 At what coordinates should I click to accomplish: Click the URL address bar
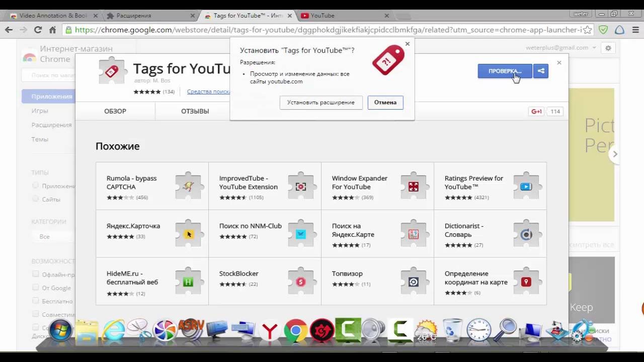coord(328,30)
